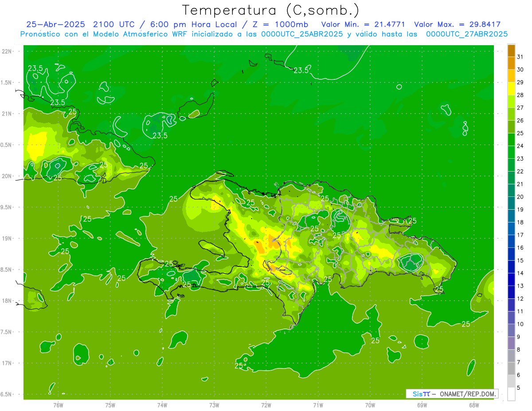Click the "22N" latitude axis label

click(x=7, y=51)
